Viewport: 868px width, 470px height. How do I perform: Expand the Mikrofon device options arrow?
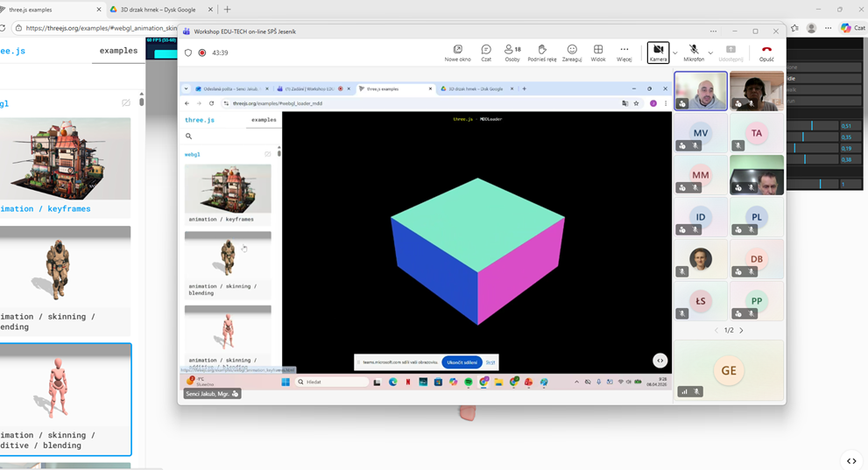tap(710, 53)
